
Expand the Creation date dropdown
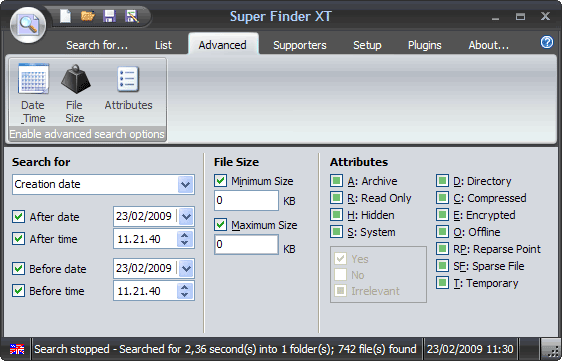pos(186,185)
